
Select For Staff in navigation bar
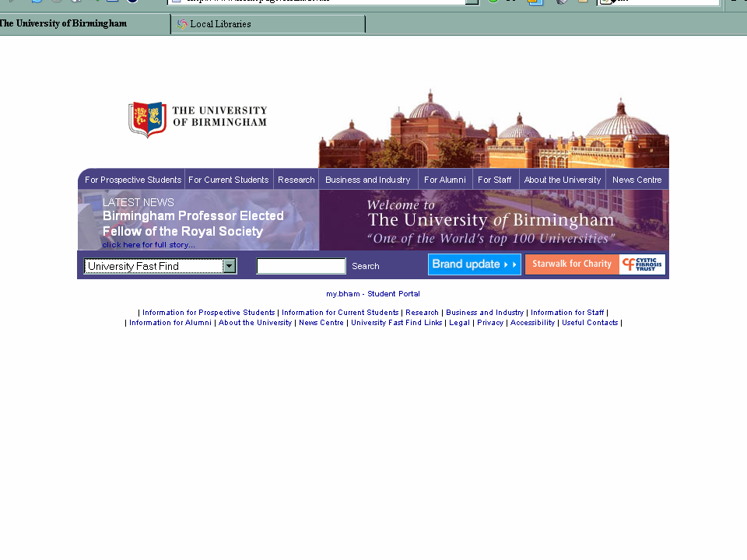tap(495, 180)
